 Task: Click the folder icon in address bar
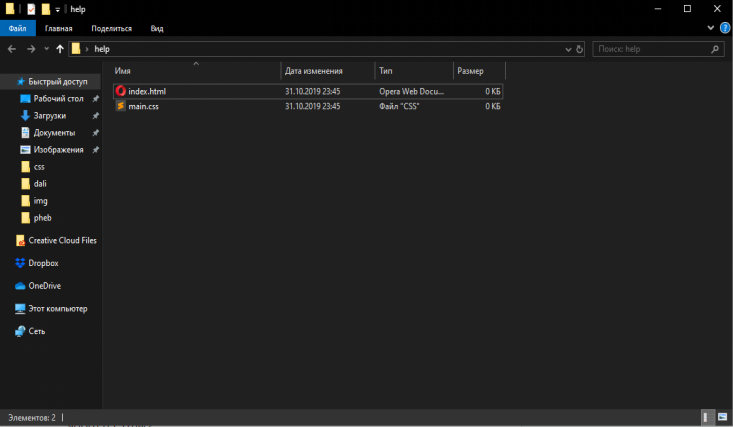click(76, 49)
